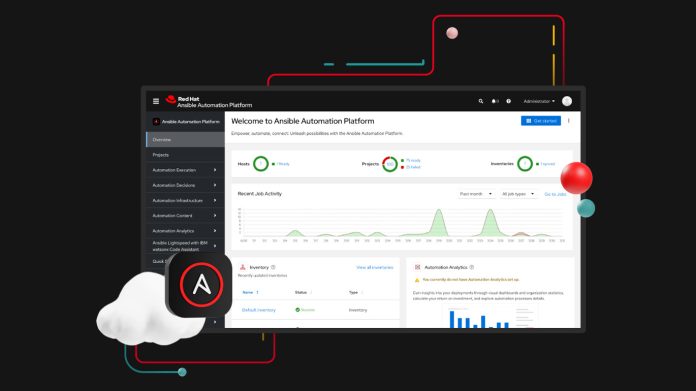Click the Status column header

301,292
